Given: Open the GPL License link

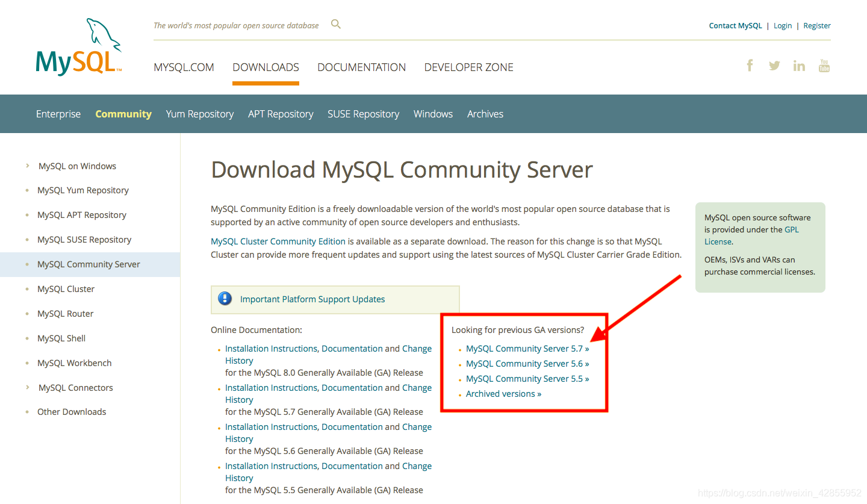Looking at the screenshot, I should tap(752, 235).
